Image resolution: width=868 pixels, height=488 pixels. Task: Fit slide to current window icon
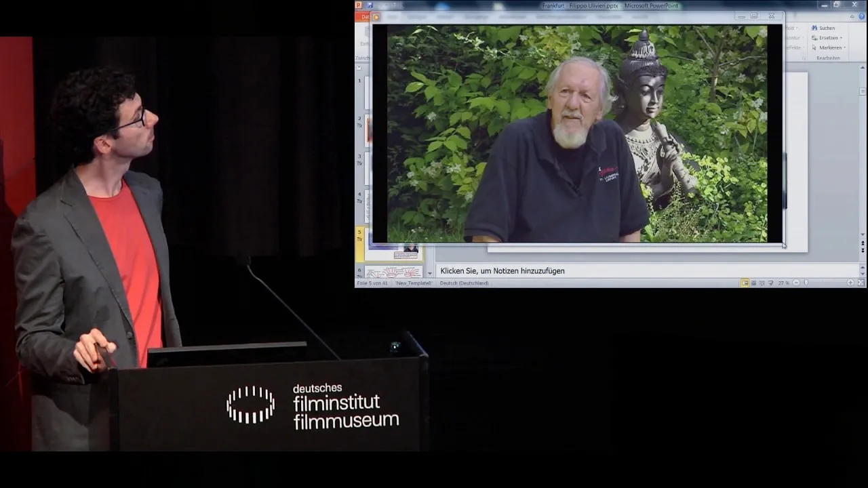[861, 283]
